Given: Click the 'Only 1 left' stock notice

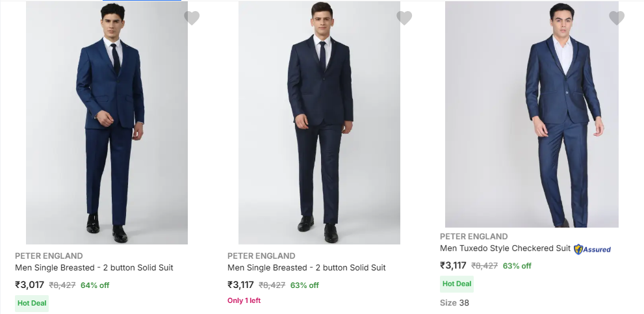Looking at the screenshot, I should (244, 300).
